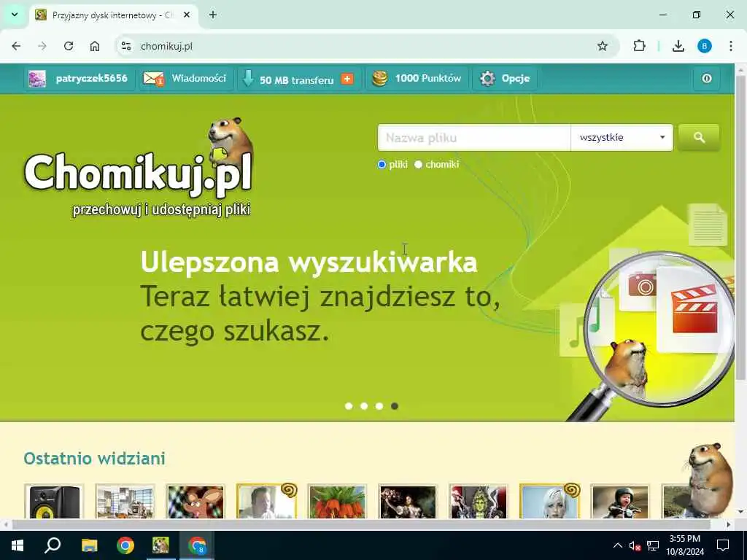Focus the Nazwa pliku search field
Screen dimensions: 747x560
(474, 138)
